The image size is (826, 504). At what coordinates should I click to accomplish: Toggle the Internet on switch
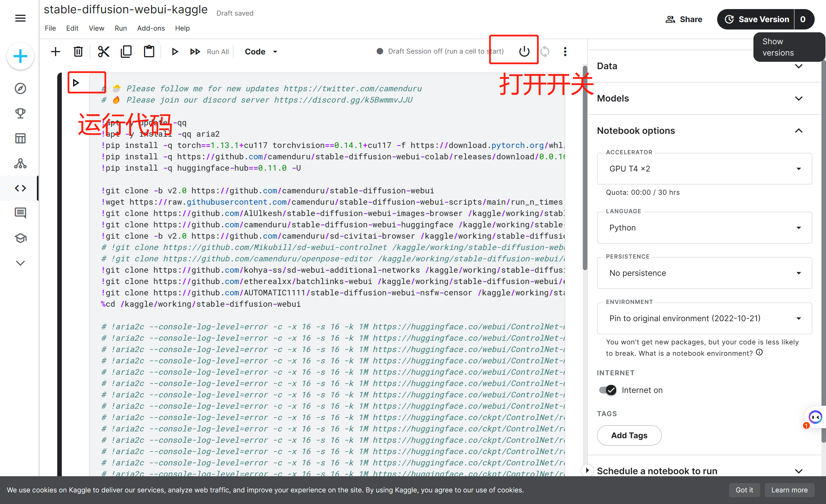click(x=608, y=390)
